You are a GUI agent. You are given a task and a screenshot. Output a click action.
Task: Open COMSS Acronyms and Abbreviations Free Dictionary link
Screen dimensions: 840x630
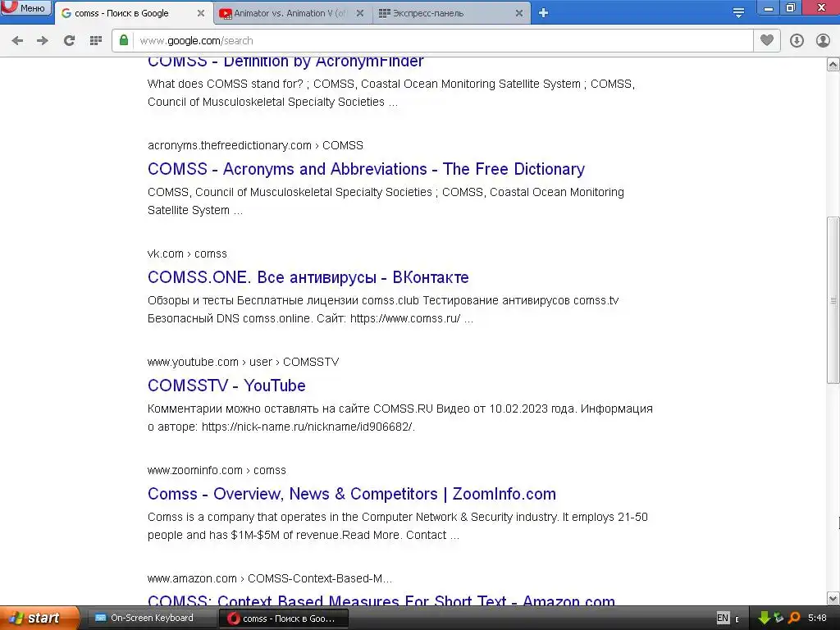click(367, 169)
